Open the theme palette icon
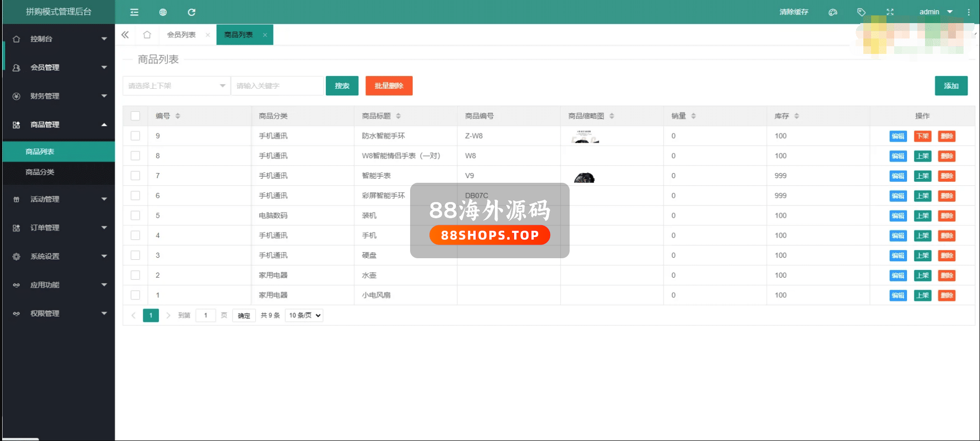Viewport: 980px width, 441px height. (x=833, y=12)
